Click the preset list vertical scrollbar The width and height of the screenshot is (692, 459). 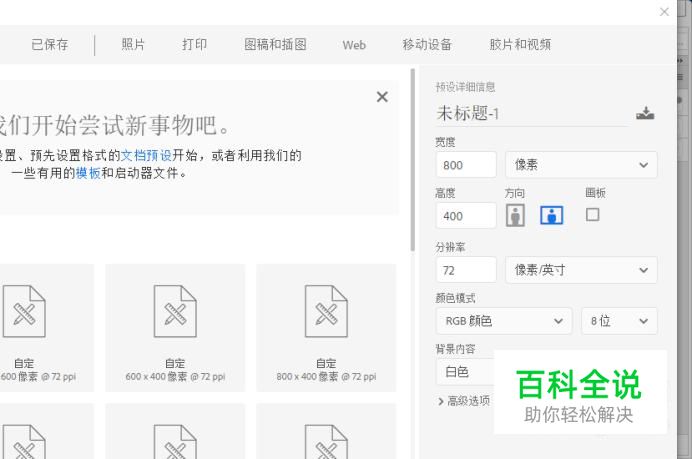[413, 160]
